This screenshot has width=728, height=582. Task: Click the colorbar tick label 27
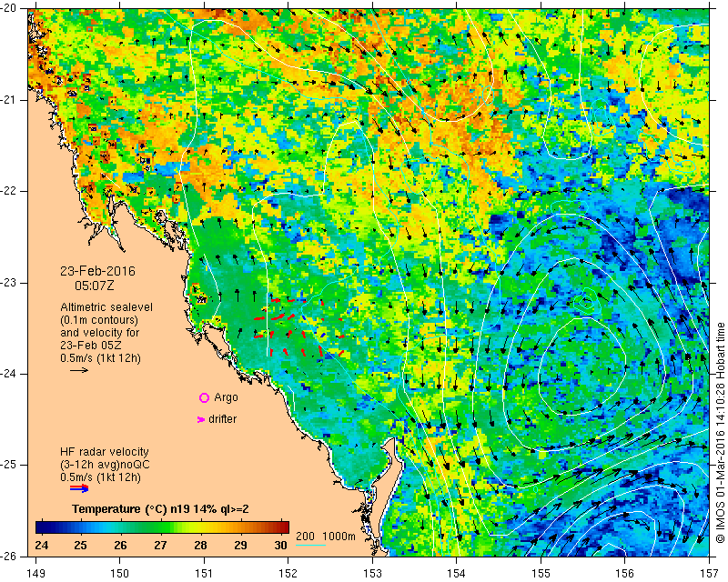coord(161,545)
